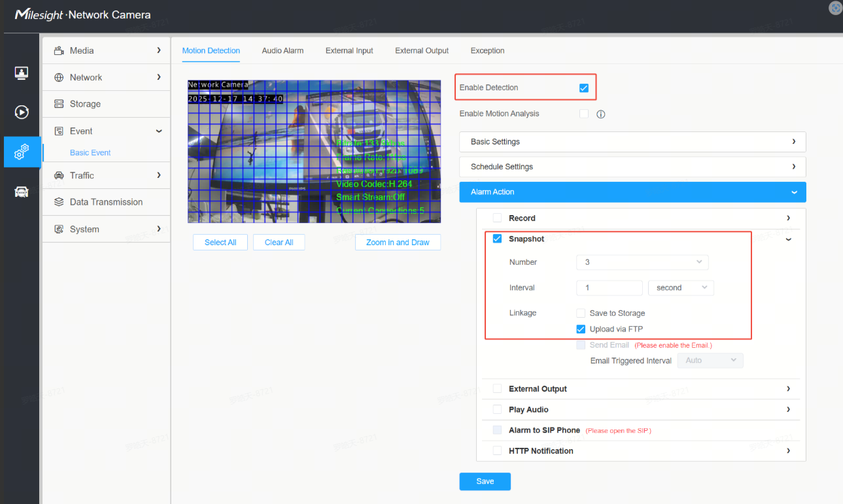Enable the Record alarm action checkbox

click(x=497, y=218)
